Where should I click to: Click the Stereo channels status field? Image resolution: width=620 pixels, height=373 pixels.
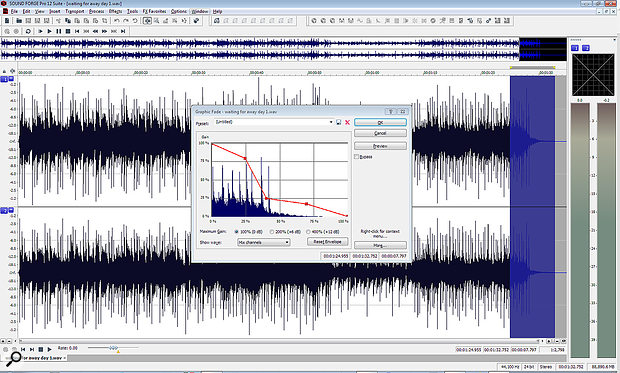tap(545, 367)
